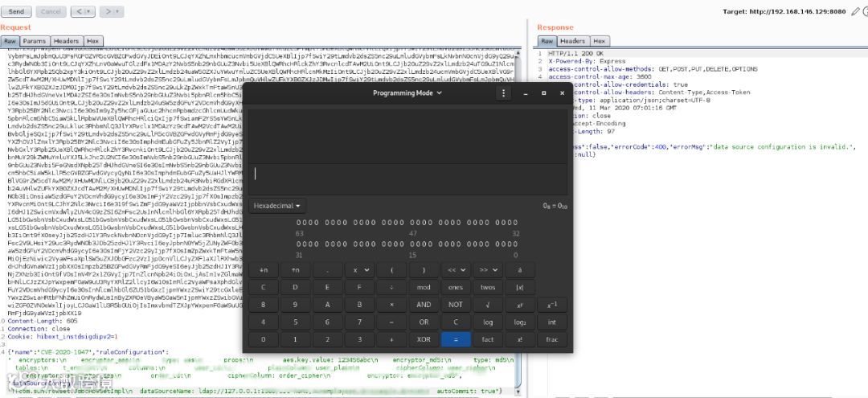Screen dimensions: 868x398
Task: Click the shift-right-by-n arrow calculator key
Action: pos(296,270)
